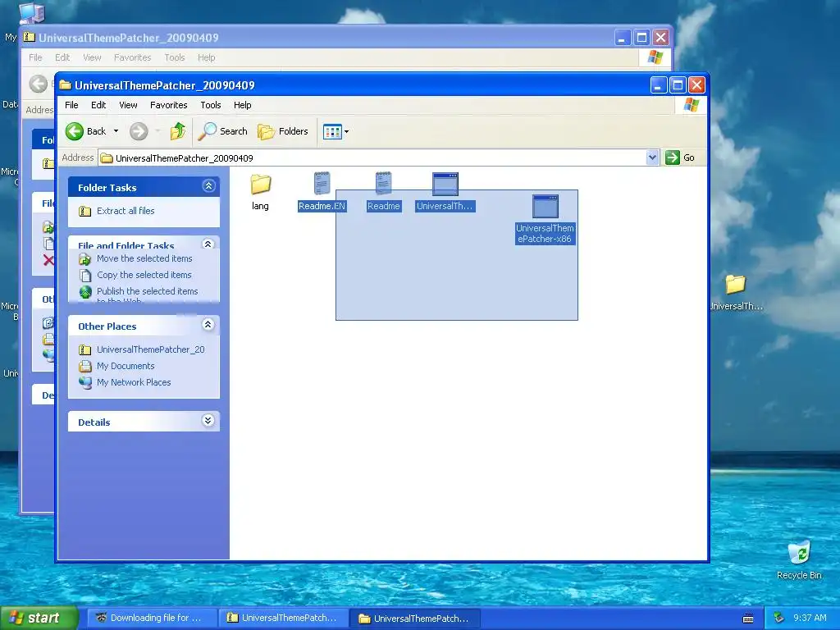Click the Copy items page icon

(x=85, y=276)
